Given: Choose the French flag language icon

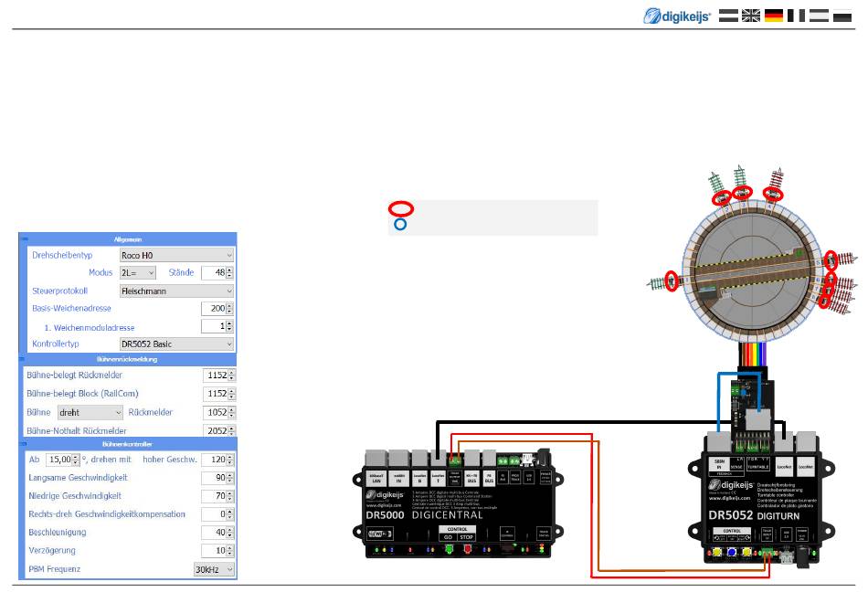Looking at the screenshot, I should click(796, 16).
